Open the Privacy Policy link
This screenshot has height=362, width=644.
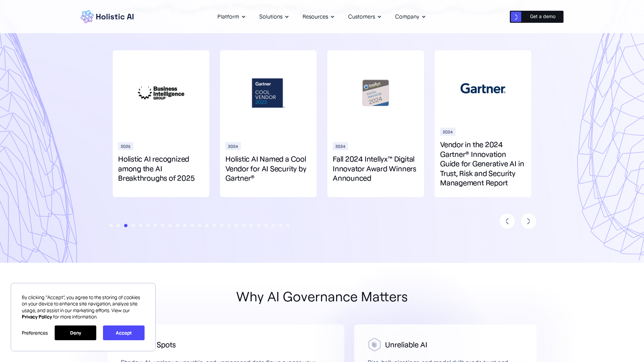pos(37,317)
